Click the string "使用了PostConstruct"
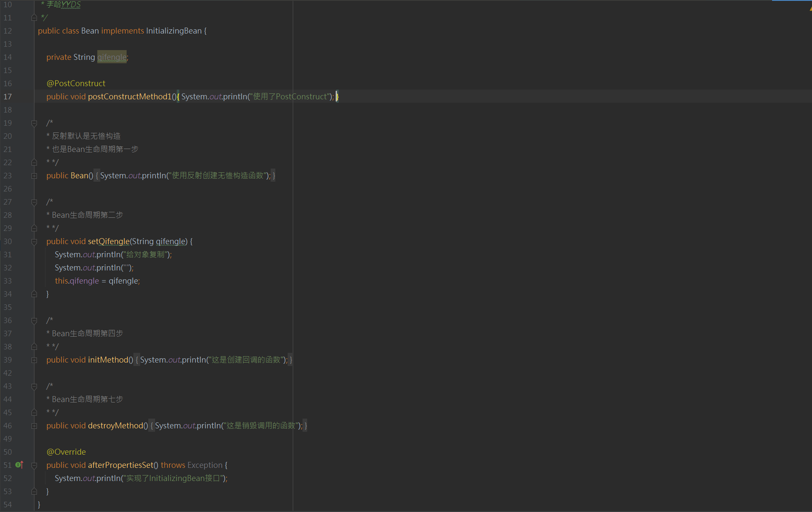The height and width of the screenshot is (512, 812). coord(290,97)
